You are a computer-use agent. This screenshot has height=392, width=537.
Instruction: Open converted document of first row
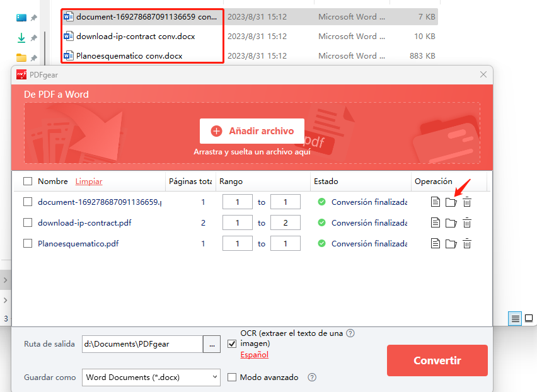pyautogui.click(x=435, y=202)
